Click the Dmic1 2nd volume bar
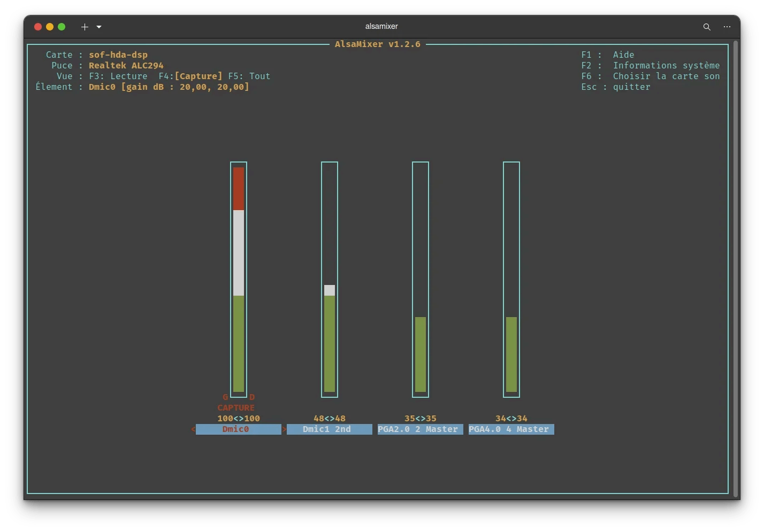 [x=330, y=280]
